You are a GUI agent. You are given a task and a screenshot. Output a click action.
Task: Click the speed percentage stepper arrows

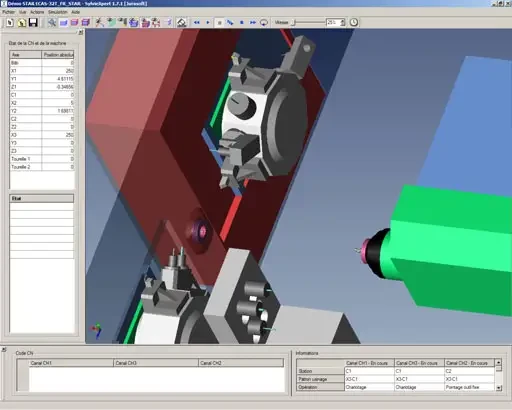pyautogui.click(x=343, y=23)
